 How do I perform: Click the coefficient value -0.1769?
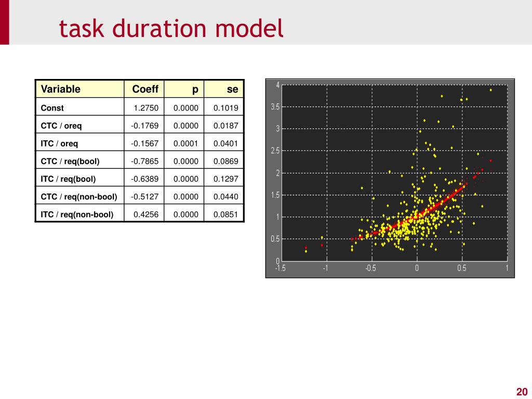pyautogui.click(x=144, y=126)
